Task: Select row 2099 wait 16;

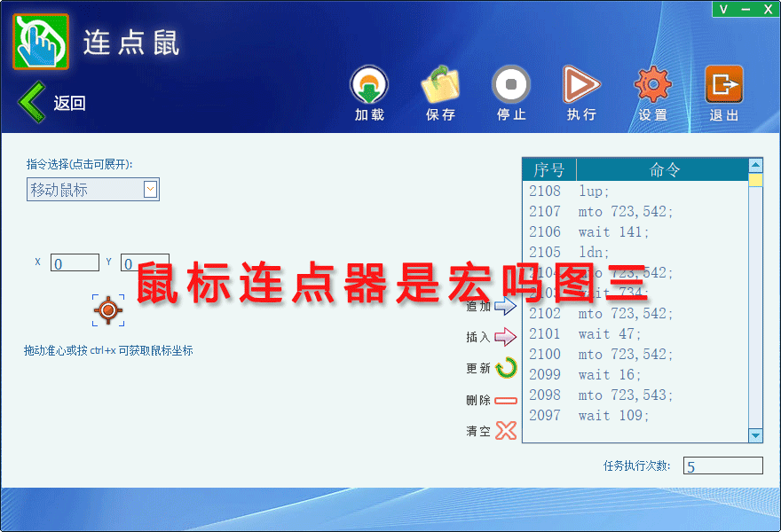Action: tap(635, 375)
